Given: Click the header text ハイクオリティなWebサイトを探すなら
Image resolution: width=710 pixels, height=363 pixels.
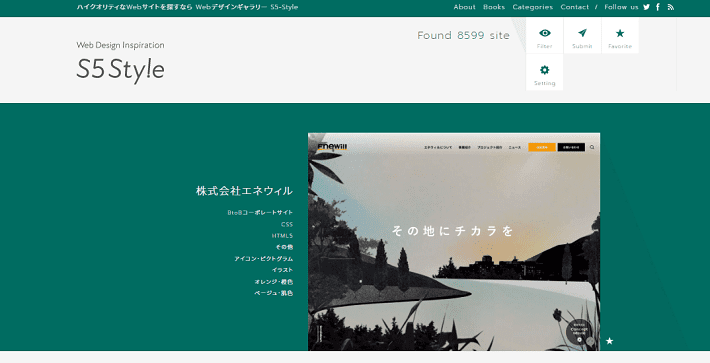Looking at the screenshot, I should pos(134,7).
